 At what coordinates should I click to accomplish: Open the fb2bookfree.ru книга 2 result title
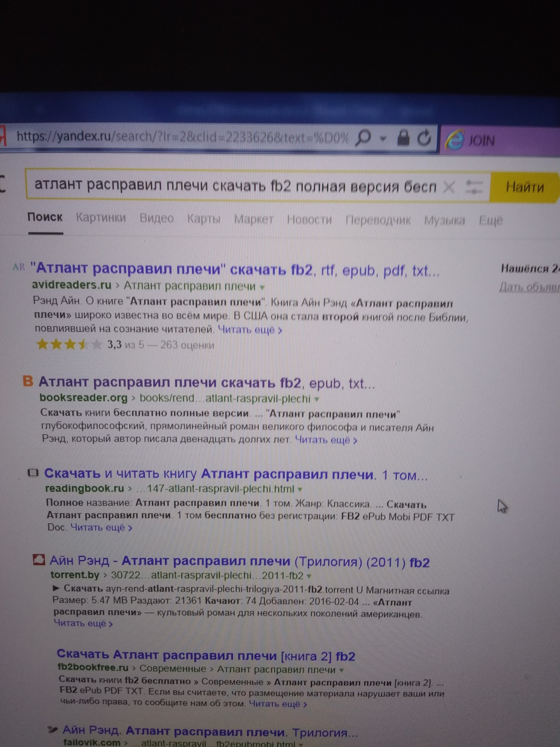click(x=206, y=655)
